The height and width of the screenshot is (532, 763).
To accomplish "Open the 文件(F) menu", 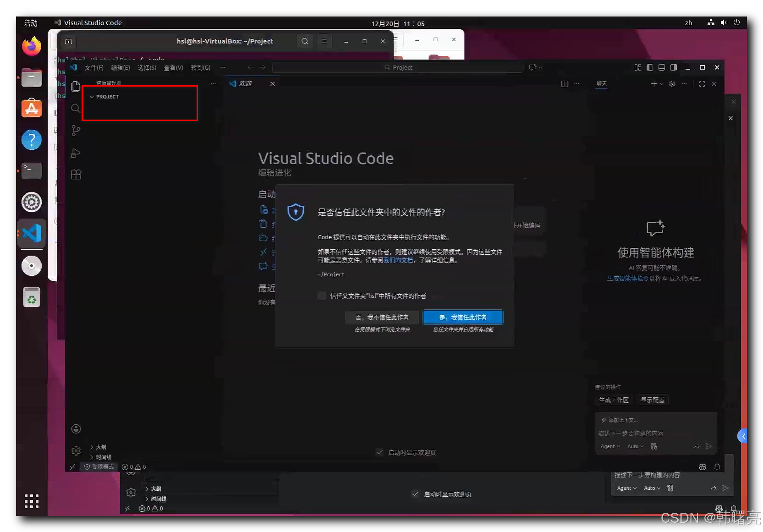I will [93, 67].
